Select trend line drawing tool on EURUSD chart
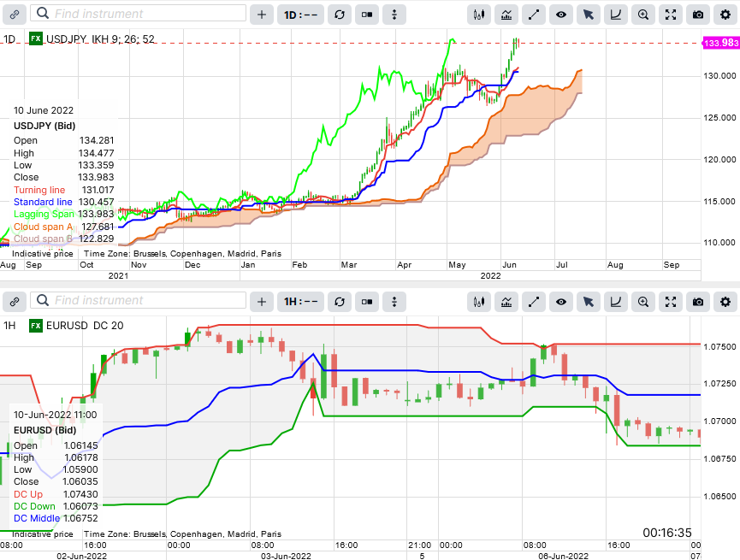740x560 pixels. tap(534, 302)
